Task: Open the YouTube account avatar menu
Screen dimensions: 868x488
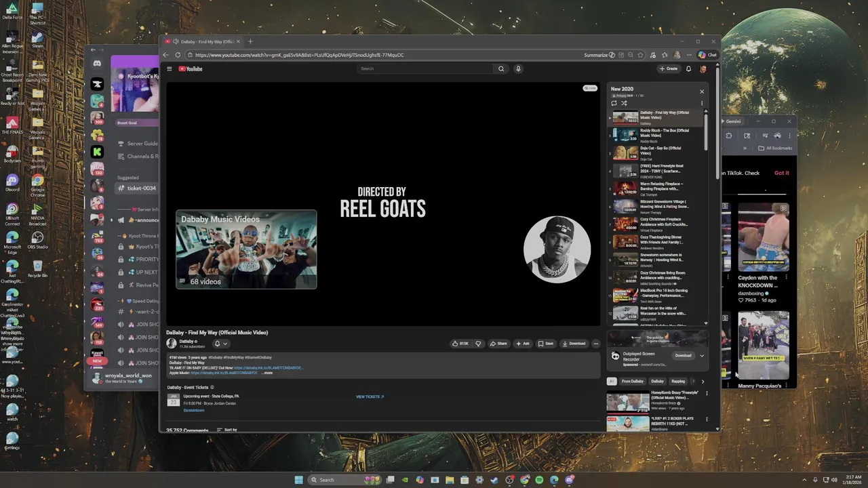Action: (703, 68)
